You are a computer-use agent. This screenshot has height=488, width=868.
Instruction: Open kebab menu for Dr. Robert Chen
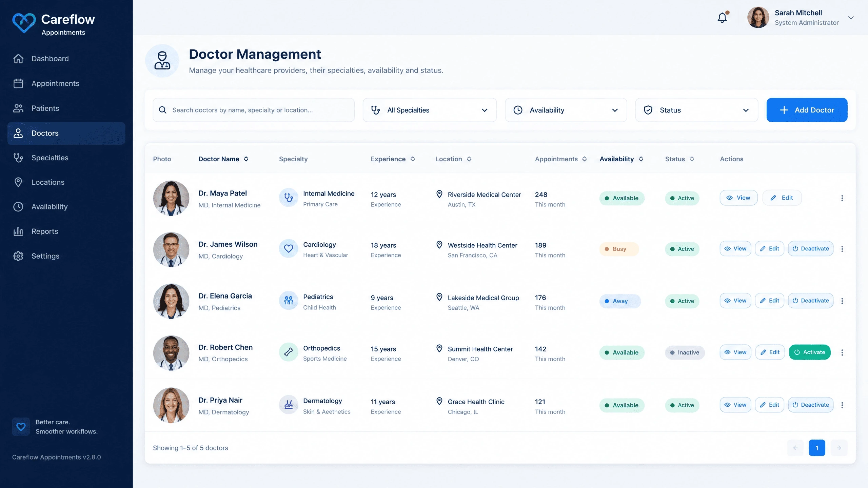click(842, 352)
